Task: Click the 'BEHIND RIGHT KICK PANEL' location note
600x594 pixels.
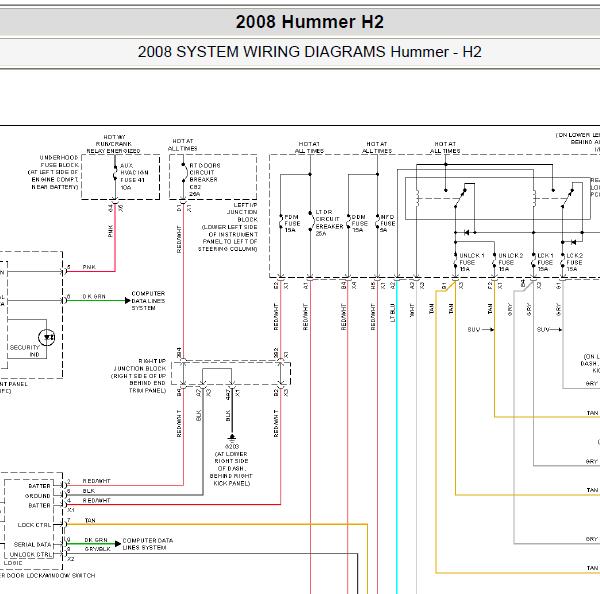Action: (231, 480)
